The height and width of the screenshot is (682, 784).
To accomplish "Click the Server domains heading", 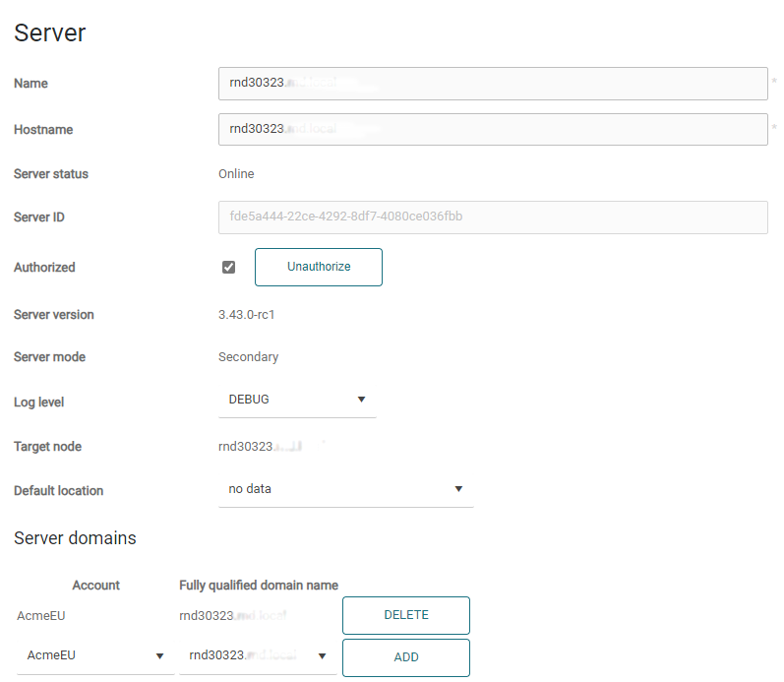I will [x=75, y=538].
